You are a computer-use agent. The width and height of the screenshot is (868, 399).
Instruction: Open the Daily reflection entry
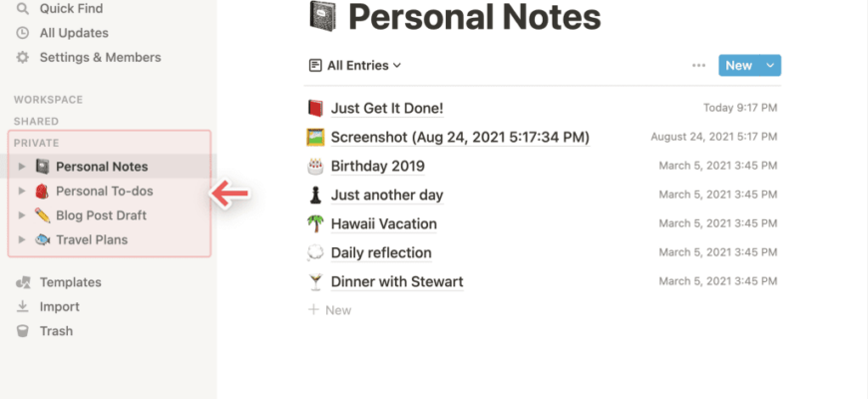point(381,253)
